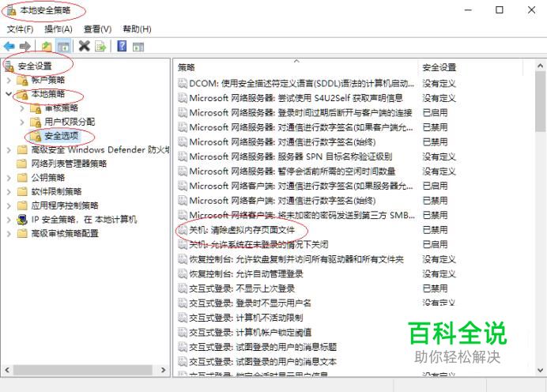Select policy 交互式登录: 试图登录的用户的消息标题
Screen dimensions: 547x392
tap(262, 347)
